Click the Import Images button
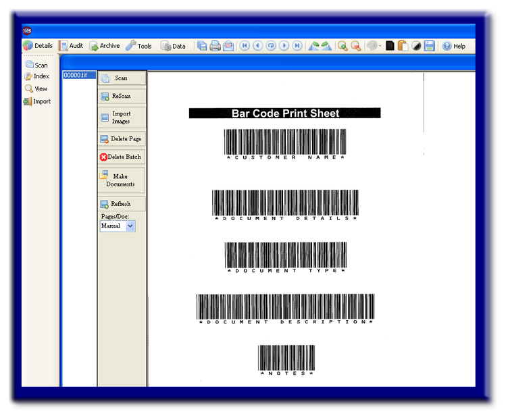 point(122,117)
